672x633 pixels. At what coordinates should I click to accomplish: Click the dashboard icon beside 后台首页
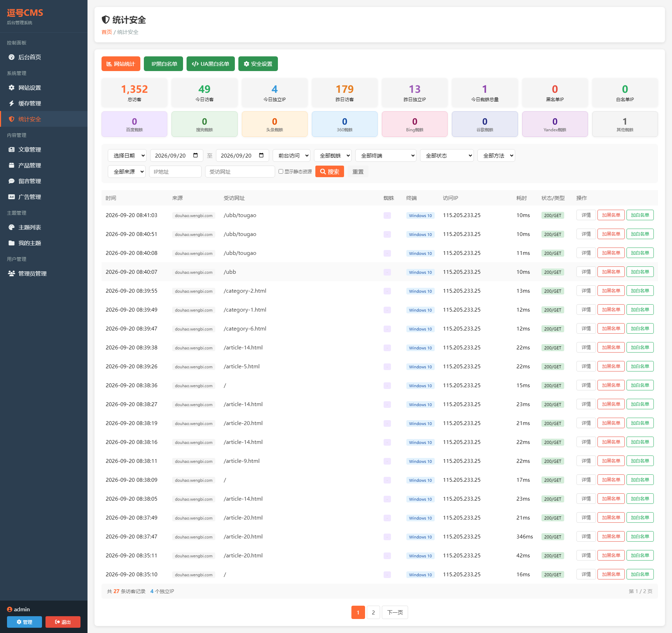[12, 57]
